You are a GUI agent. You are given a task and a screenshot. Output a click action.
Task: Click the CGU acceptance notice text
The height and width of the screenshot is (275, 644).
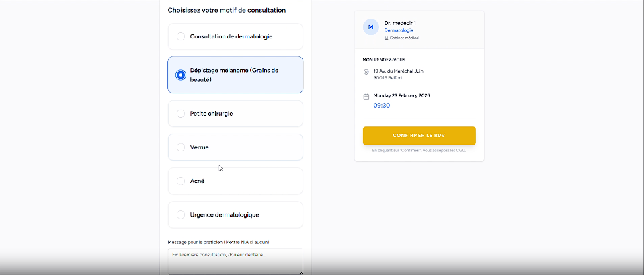pos(419,150)
